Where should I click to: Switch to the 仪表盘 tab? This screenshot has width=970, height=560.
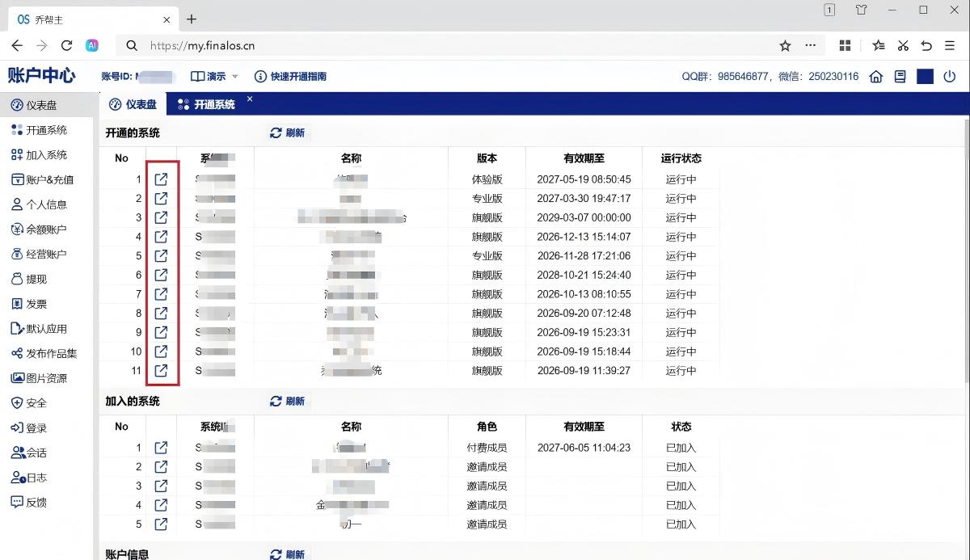pos(133,104)
